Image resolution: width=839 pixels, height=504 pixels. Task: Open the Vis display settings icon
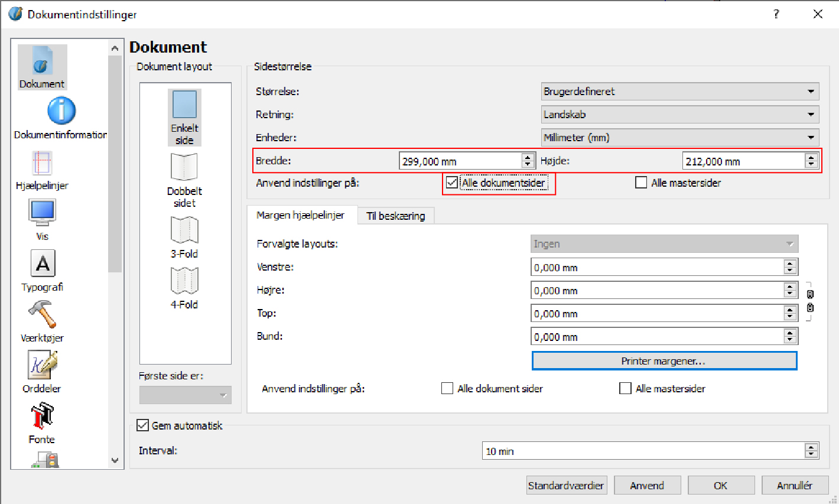42,213
